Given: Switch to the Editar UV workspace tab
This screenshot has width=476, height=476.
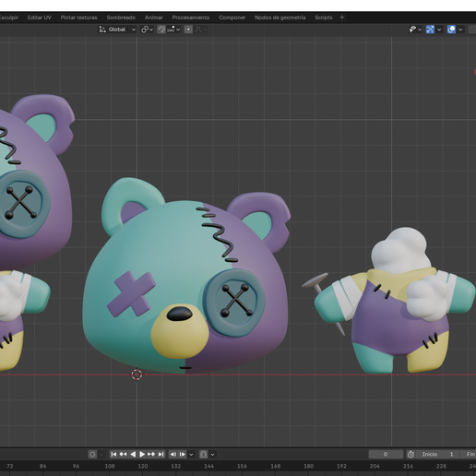Looking at the screenshot, I should tap(40, 18).
